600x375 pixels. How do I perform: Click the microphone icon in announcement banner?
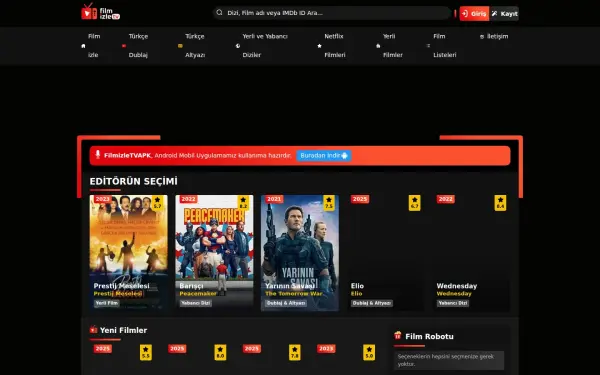click(x=98, y=154)
